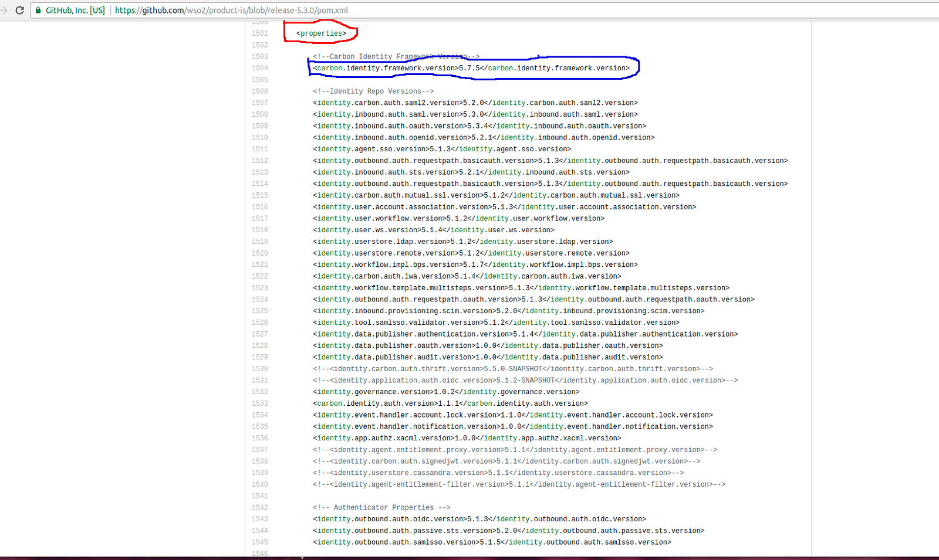Click the 'Carbon Identity Framework Version' comment

tap(396, 57)
